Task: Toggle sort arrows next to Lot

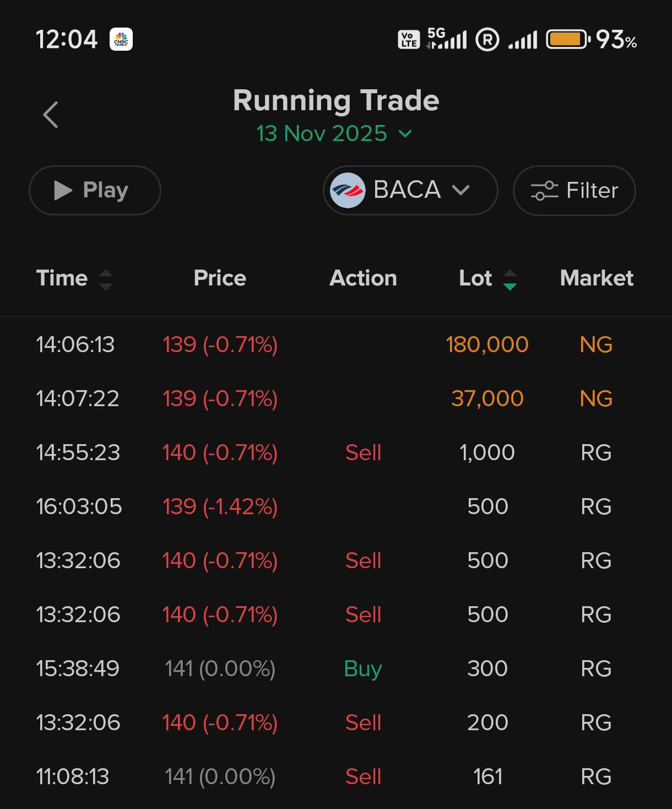Action: tap(510, 279)
